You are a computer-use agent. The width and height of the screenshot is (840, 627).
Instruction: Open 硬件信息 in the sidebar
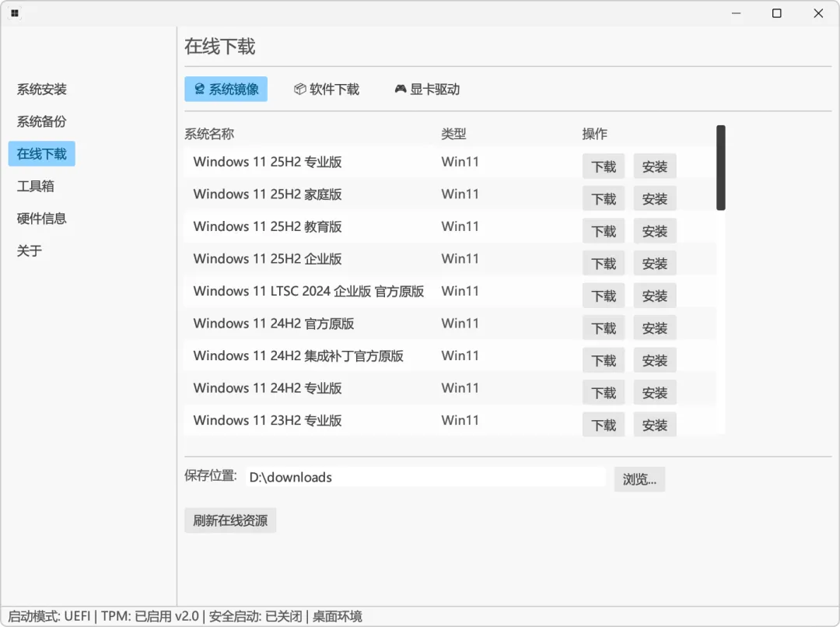click(x=42, y=219)
